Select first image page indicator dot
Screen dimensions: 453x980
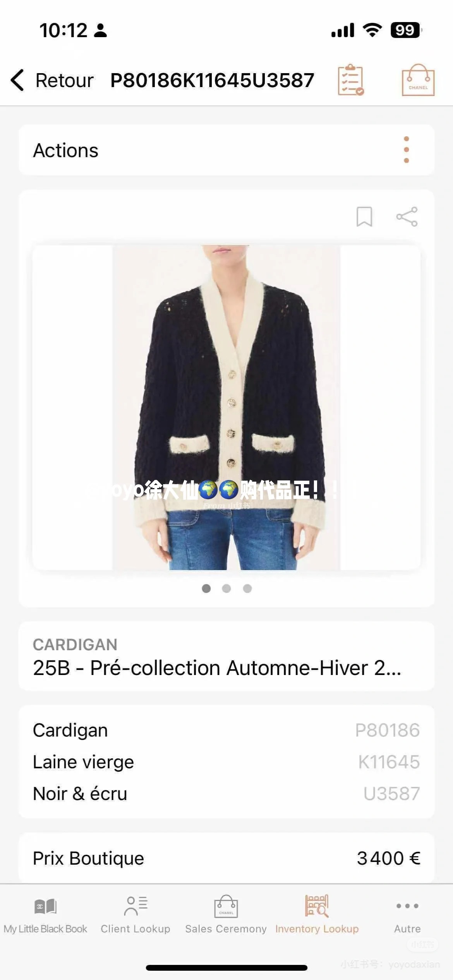tap(206, 588)
